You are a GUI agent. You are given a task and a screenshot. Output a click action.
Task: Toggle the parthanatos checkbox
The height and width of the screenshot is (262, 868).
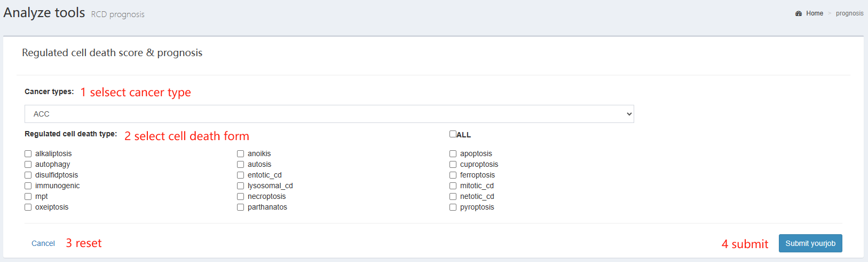[240, 207]
